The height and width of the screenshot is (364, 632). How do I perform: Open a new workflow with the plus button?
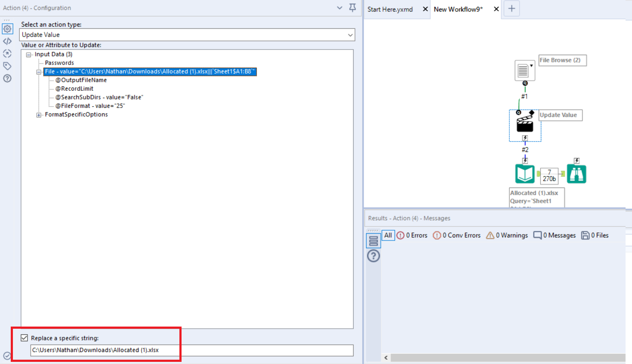click(512, 8)
